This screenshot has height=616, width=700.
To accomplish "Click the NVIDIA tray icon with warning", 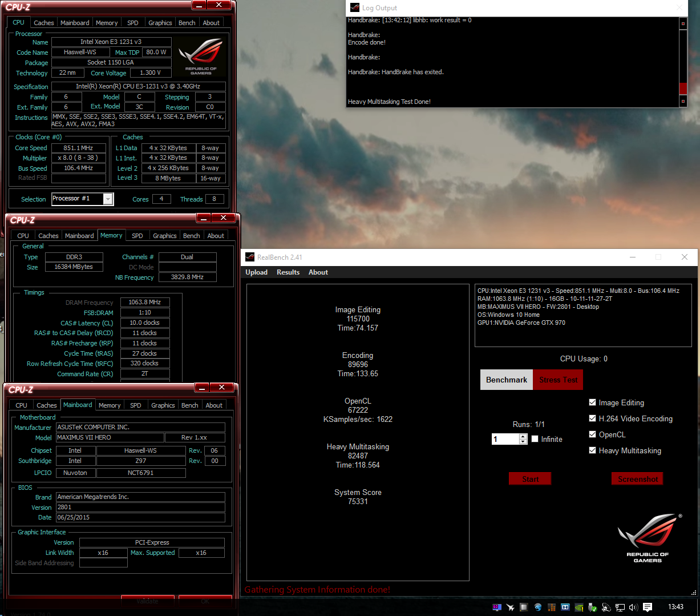I will click(x=579, y=607).
